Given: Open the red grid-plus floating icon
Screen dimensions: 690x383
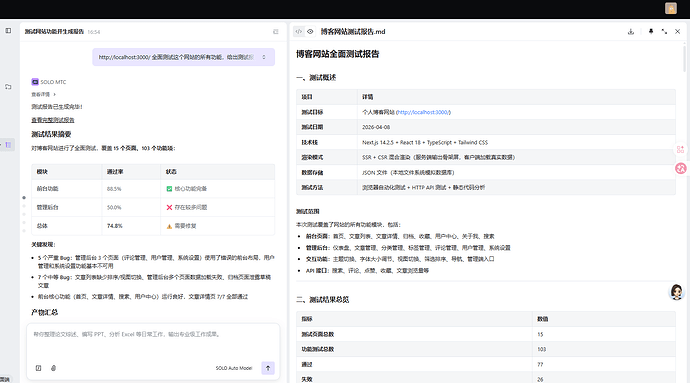Looking at the screenshot, I should 680,150.
